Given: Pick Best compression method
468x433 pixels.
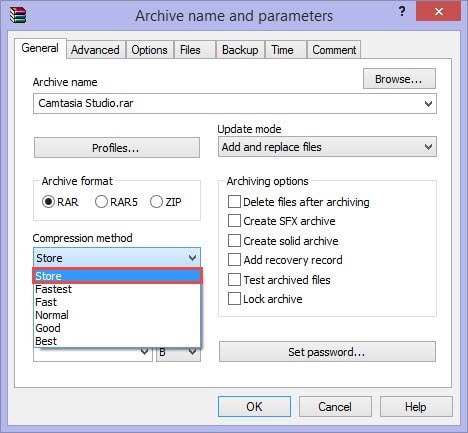Looking at the screenshot, I should coord(117,341).
